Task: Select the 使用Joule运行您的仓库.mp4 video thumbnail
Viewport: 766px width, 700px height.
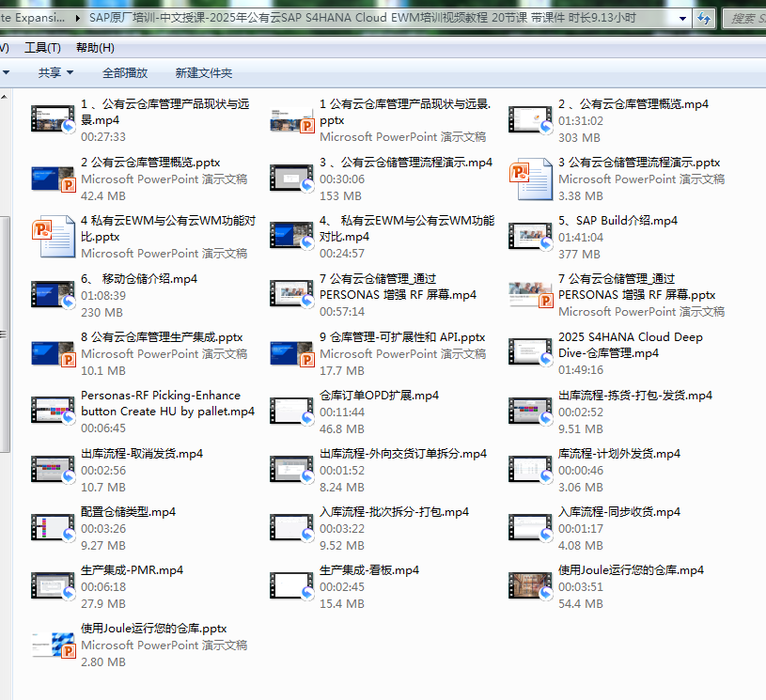Action: coord(529,585)
